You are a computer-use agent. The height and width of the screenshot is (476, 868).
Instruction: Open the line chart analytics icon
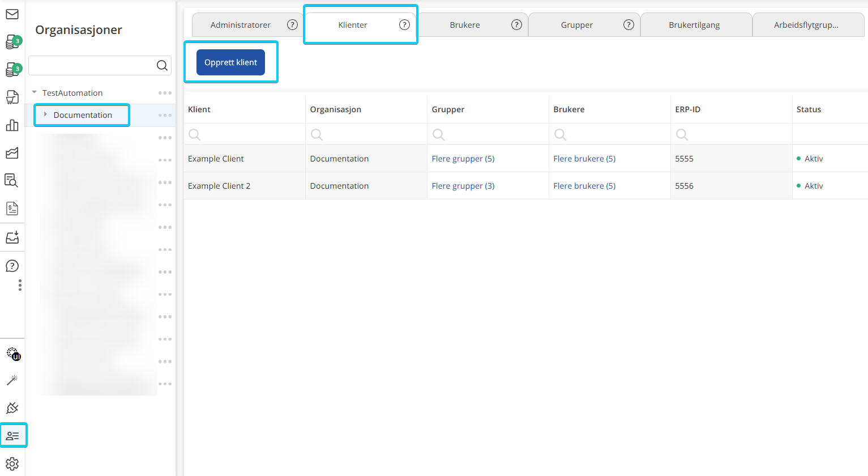12,153
